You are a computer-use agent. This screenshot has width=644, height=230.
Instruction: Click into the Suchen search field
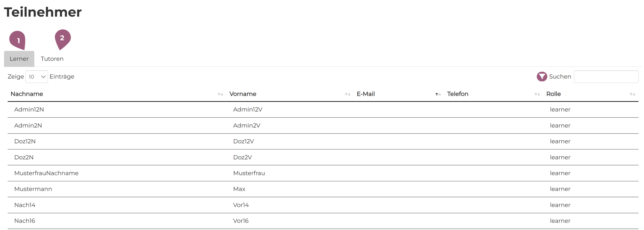point(606,77)
